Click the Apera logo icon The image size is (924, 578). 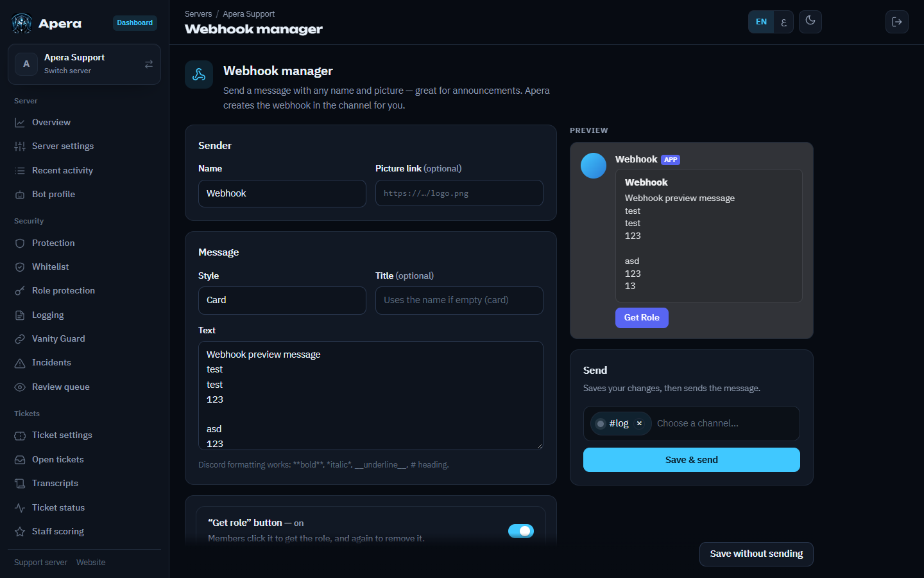pos(22,24)
